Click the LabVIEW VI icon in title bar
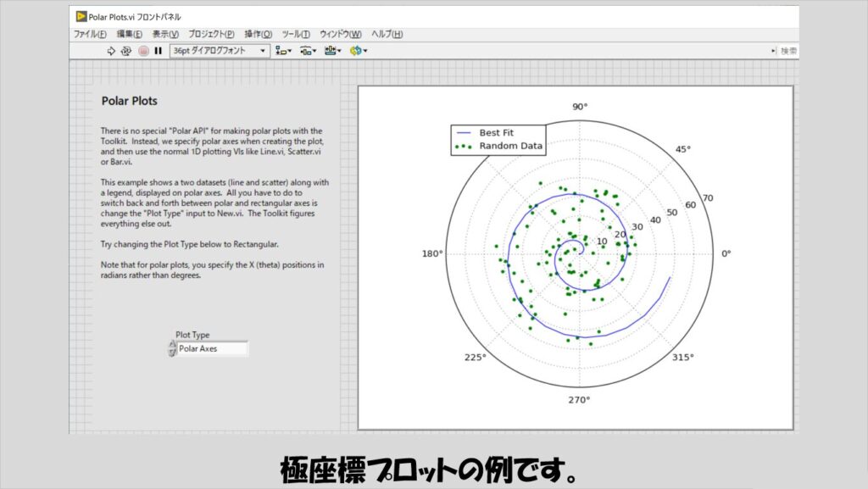The image size is (868, 489). coord(81,17)
